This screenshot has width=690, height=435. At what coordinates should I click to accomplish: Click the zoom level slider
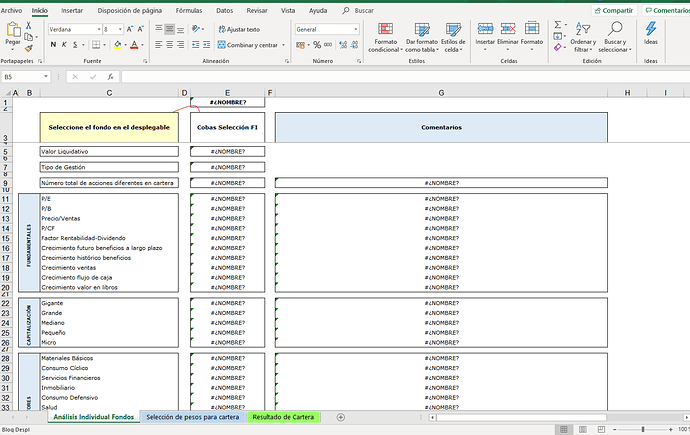[642, 429]
